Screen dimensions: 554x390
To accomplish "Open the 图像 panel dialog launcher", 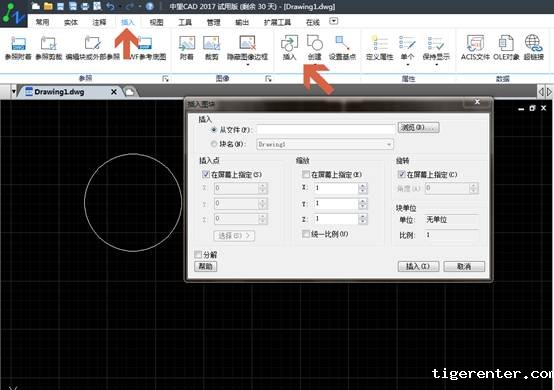I will [268, 78].
